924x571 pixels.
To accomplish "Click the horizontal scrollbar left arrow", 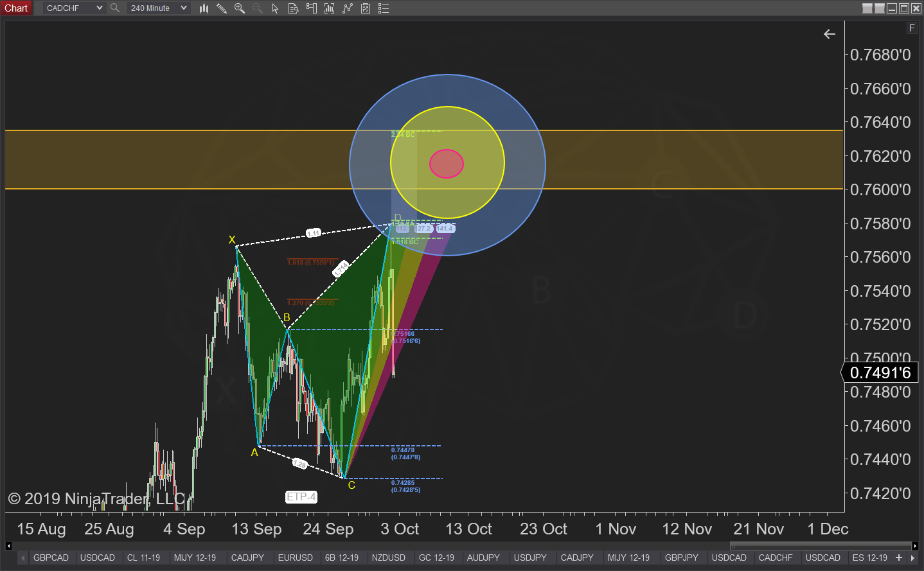I will tap(8, 546).
